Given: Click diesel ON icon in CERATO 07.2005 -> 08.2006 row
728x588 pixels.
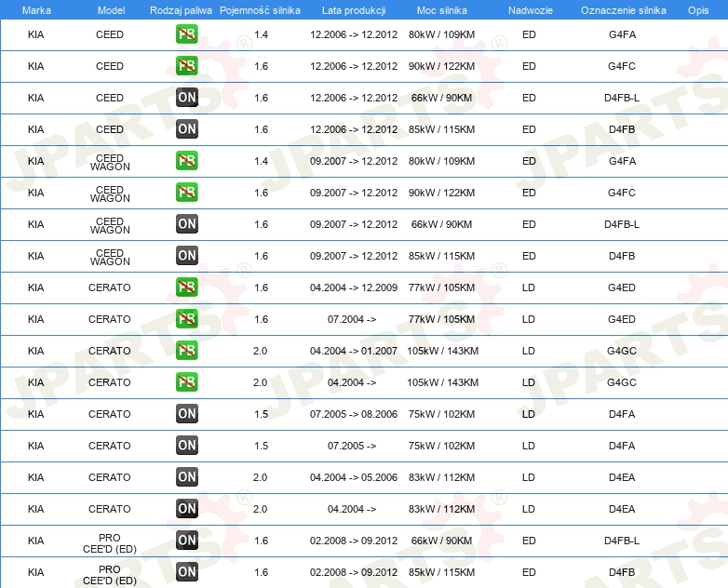Looking at the screenshot, I should 186,413.
